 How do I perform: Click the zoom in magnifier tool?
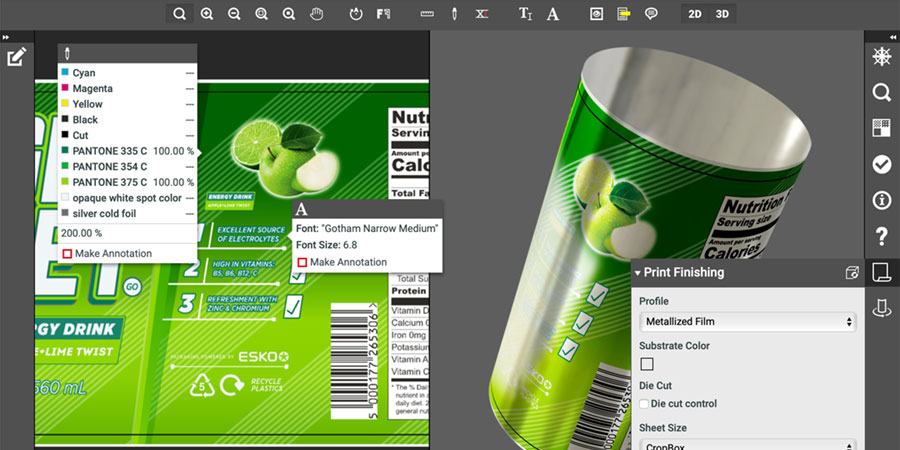coord(207,14)
